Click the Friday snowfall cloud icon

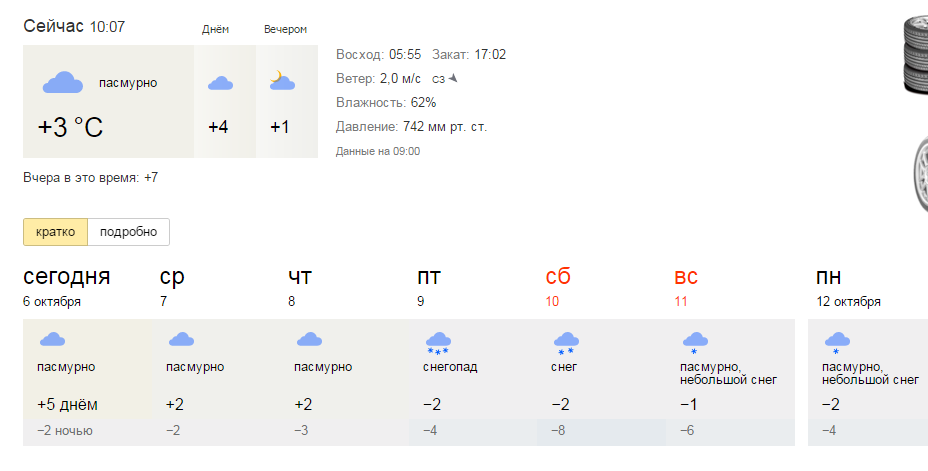tap(438, 343)
